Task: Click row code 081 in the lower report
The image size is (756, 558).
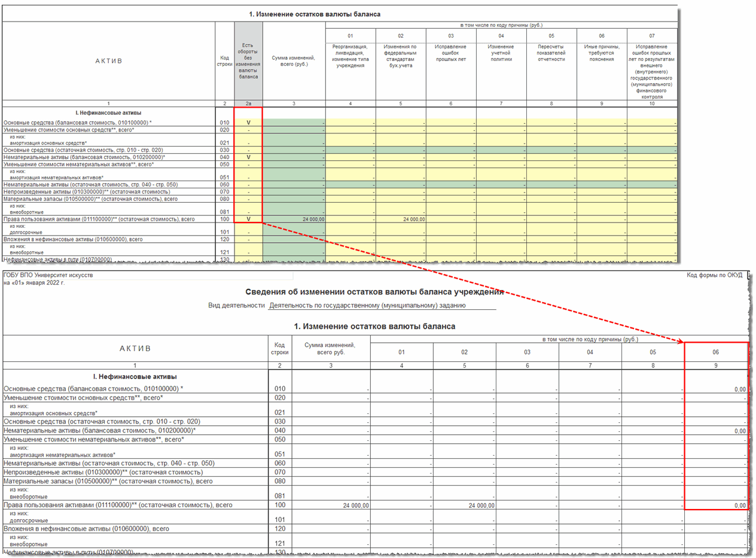Action: (279, 496)
